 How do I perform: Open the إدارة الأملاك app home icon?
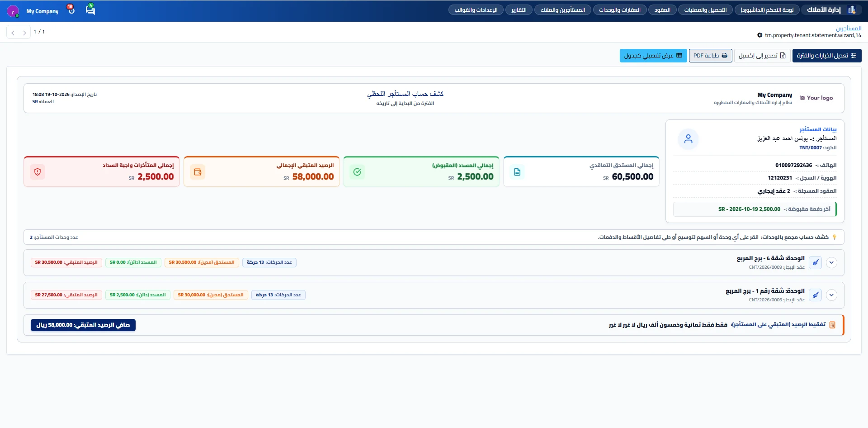tap(852, 10)
